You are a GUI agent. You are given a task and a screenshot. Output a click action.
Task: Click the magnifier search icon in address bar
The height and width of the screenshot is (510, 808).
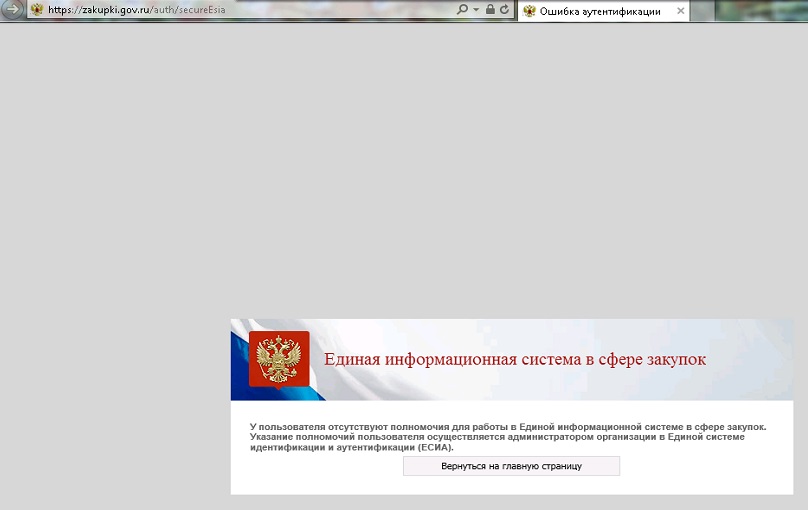pos(462,10)
